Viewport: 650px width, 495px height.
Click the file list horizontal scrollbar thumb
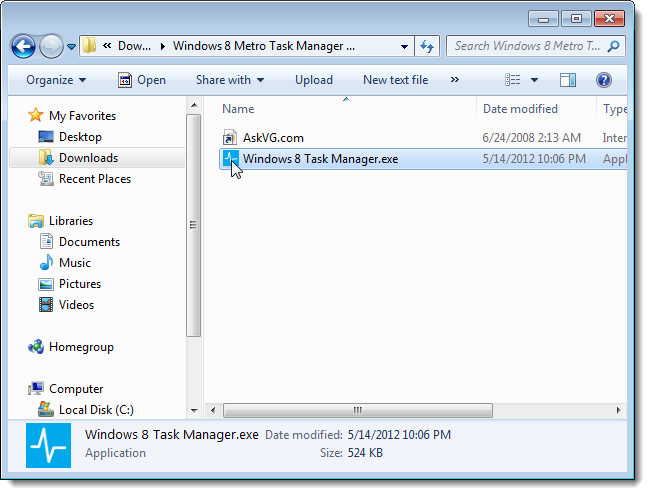tap(358, 410)
